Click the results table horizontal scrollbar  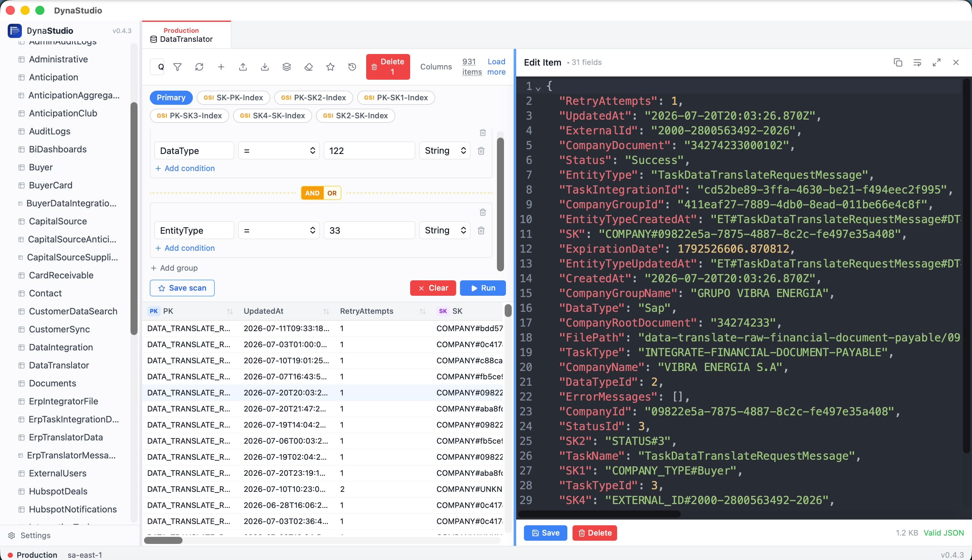click(x=163, y=540)
